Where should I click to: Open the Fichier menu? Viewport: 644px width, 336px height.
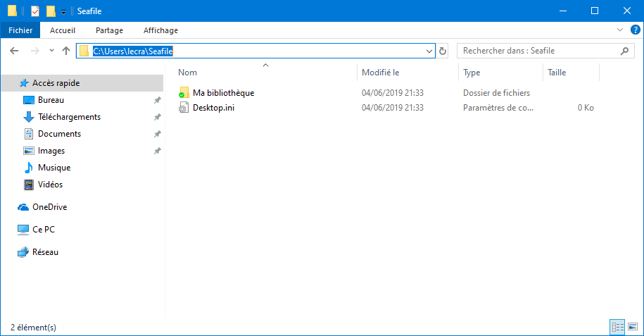[x=20, y=30]
